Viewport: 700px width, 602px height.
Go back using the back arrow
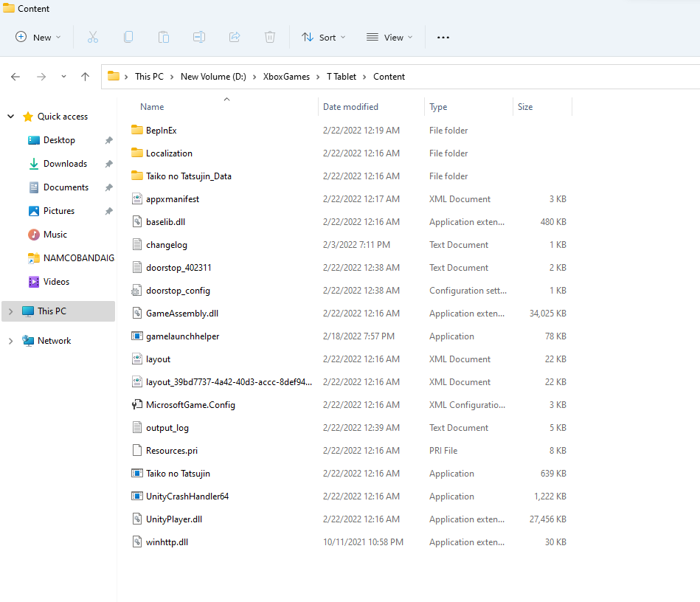[15, 76]
